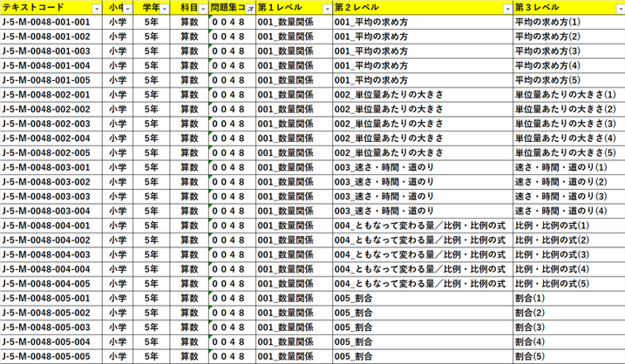
Task: Select cell J-5-M-0048-005-005
Action: coord(51,356)
